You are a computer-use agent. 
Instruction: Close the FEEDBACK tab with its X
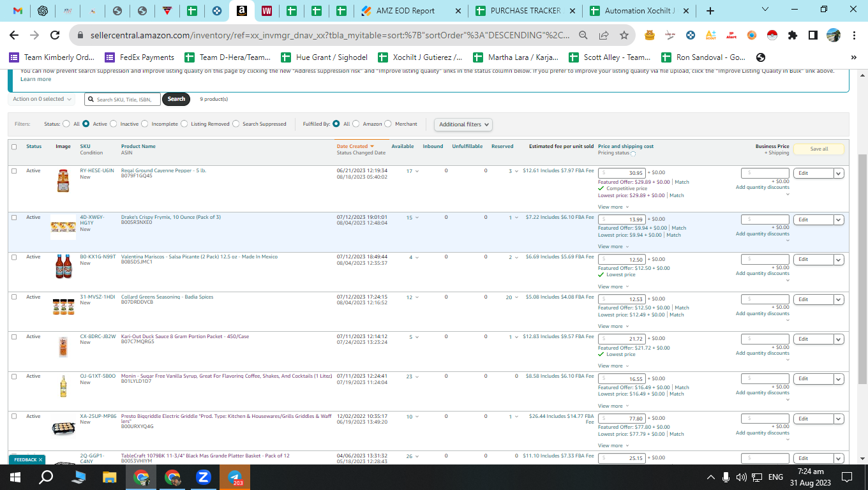(x=40, y=459)
